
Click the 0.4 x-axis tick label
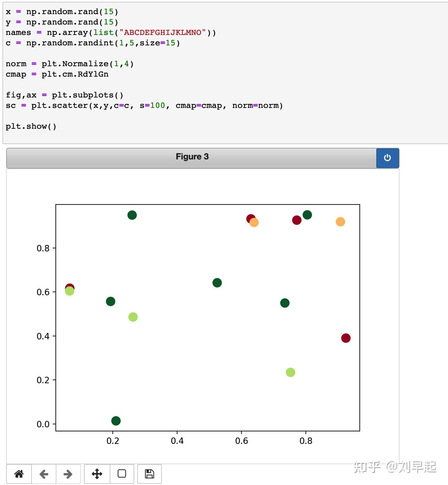(177, 441)
